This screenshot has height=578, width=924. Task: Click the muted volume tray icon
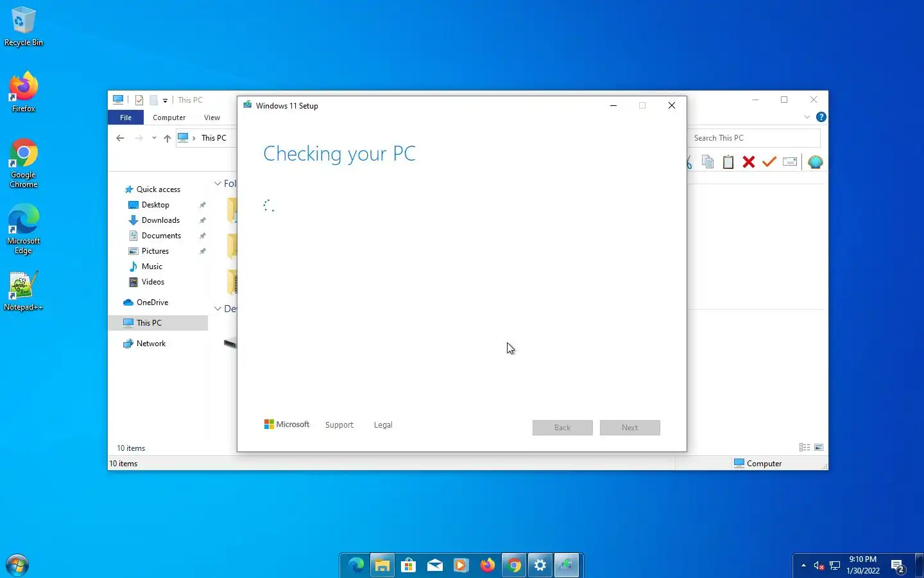click(819, 565)
